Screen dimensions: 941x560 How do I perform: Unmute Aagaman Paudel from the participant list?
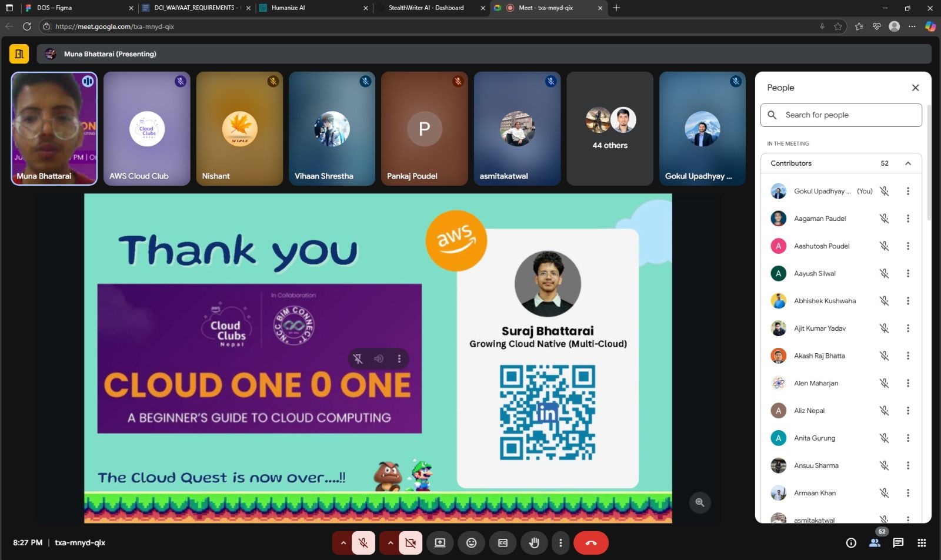click(885, 218)
